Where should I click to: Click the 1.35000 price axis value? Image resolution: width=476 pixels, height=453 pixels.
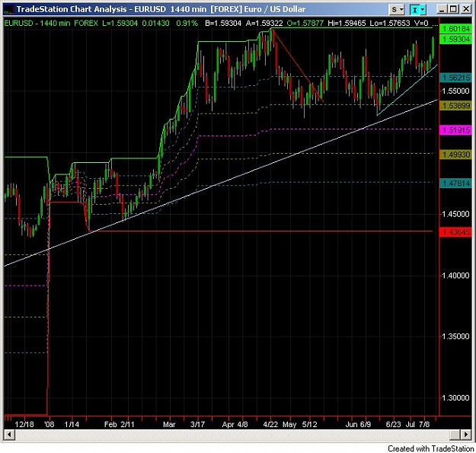coord(455,337)
